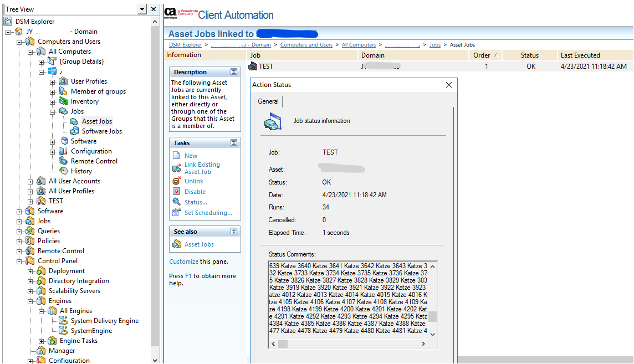
Task: Select the Directory Integration tree item
Action: pyautogui.click(x=79, y=281)
